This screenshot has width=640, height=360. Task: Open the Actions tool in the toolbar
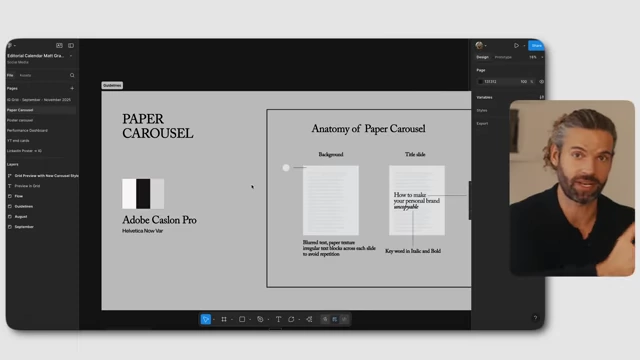point(309,319)
